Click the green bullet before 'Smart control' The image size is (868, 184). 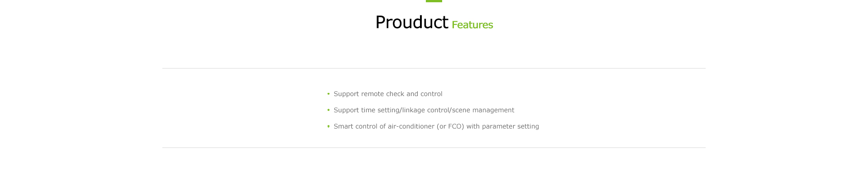pos(329,126)
